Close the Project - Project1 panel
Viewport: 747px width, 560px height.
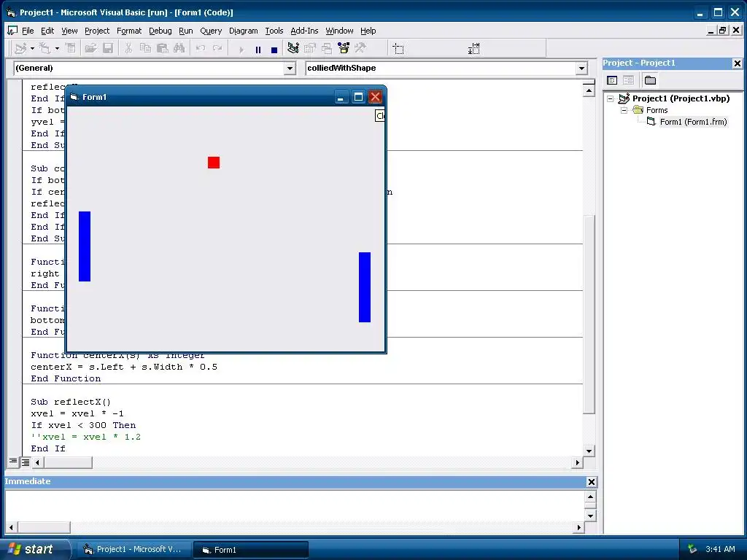tap(737, 63)
